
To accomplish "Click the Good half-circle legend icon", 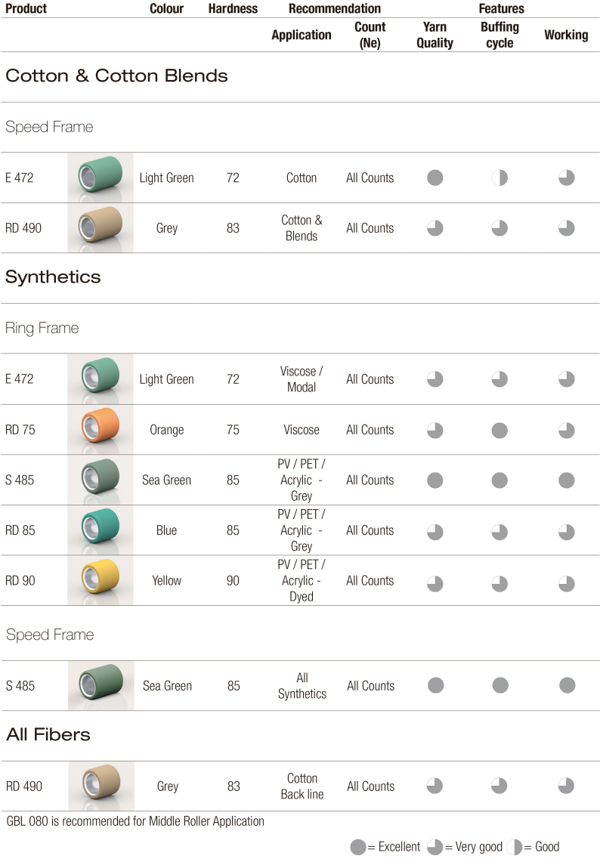I will click(x=514, y=847).
